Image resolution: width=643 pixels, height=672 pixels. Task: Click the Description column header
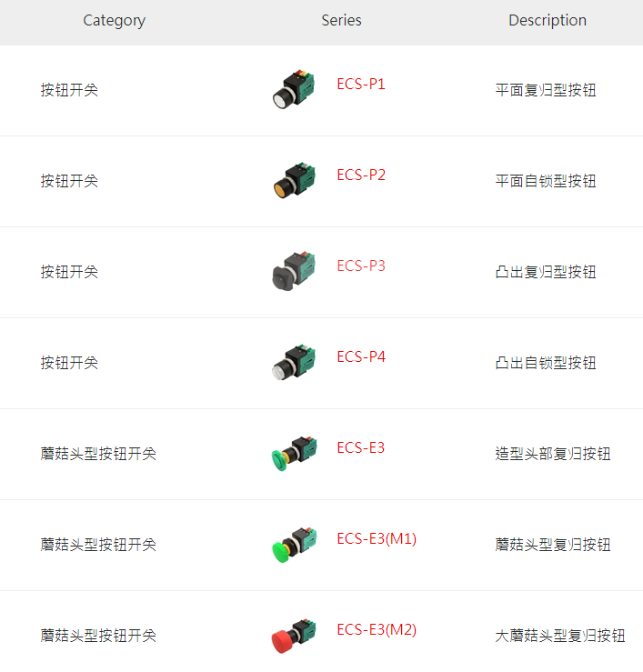pos(548,21)
